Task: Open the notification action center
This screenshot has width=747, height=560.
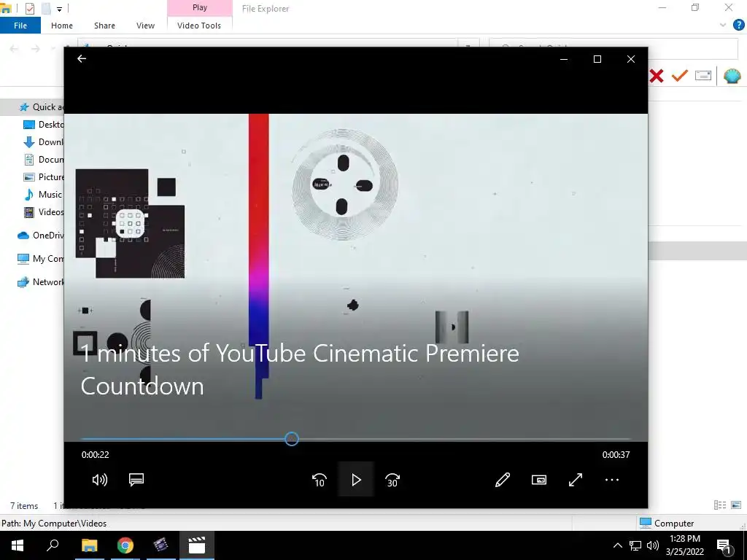Action: click(x=724, y=545)
